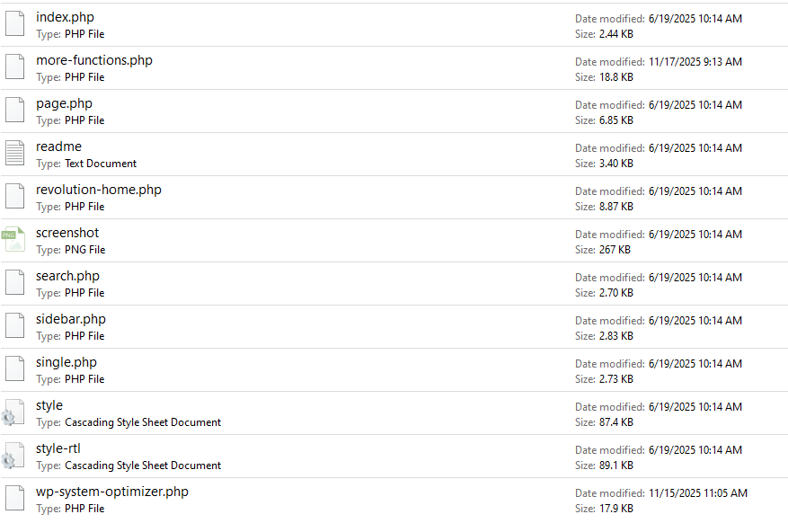Viewport: 788px width, 532px height.
Task: Click the revolution-home.php file name
Action: (99, 190)
